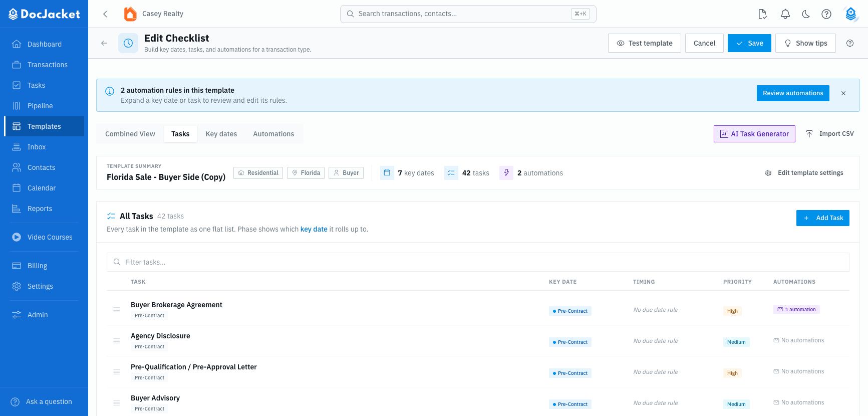The image size is (868, 416).
Task: Click into the Filter tasks field
Action: coord(478,262)
